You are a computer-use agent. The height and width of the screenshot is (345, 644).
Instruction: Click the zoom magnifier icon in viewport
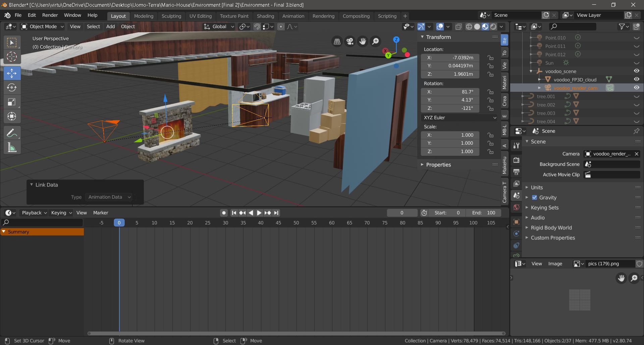pyautogui.click(x=376, y=41)
